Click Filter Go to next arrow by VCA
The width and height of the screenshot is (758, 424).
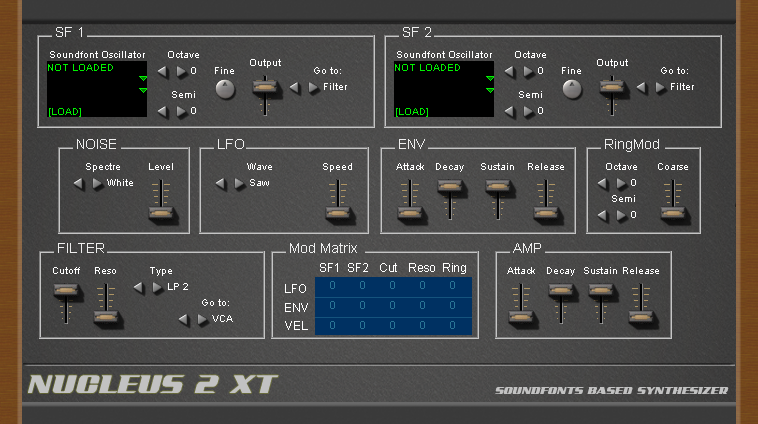tap(203, 320)
